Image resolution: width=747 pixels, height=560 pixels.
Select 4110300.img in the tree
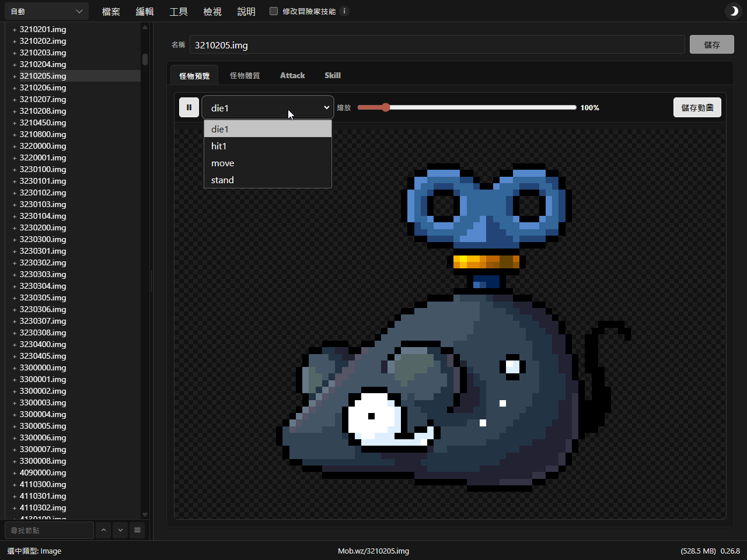point(43,484)
